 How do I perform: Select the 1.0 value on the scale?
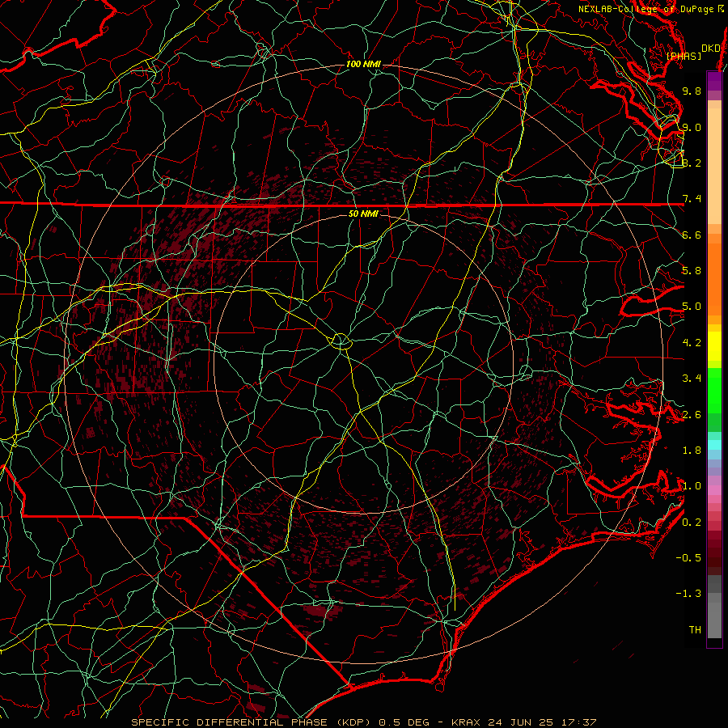coord(692,486)
